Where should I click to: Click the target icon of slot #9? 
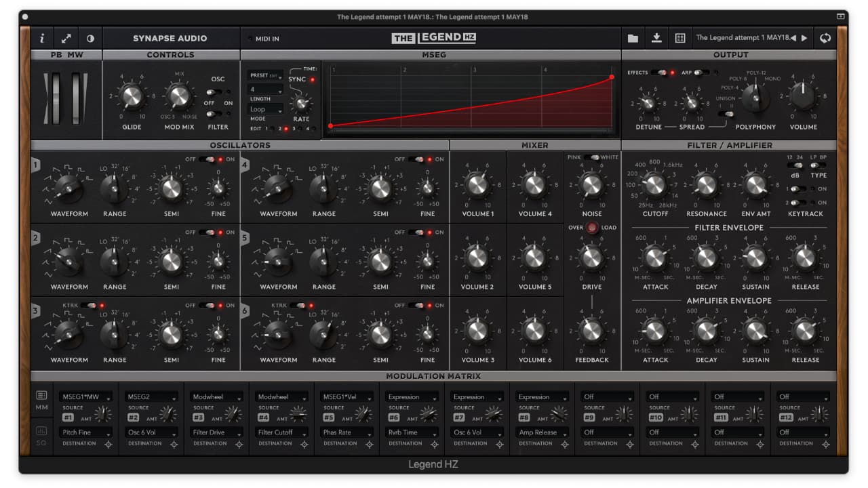tap(629, 445)
